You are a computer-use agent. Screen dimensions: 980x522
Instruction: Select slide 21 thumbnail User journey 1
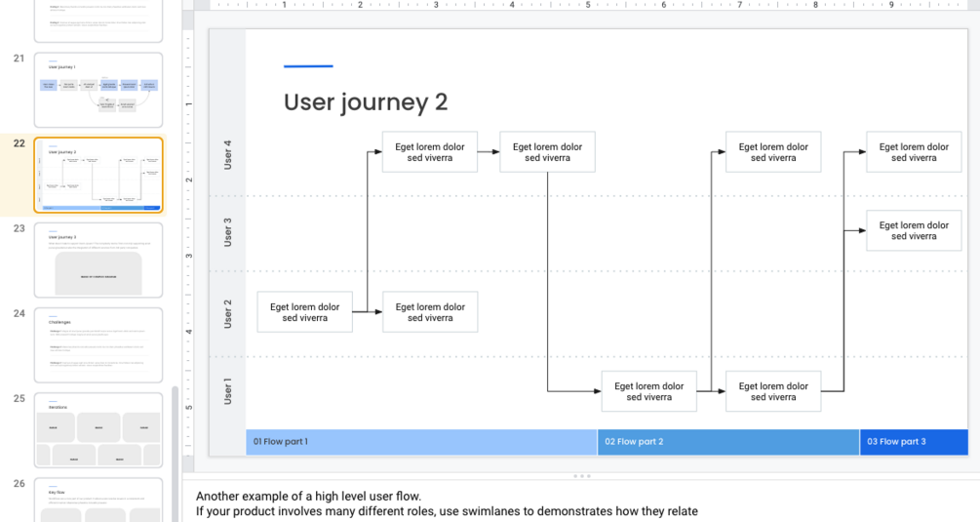click(x=98, y=90)
